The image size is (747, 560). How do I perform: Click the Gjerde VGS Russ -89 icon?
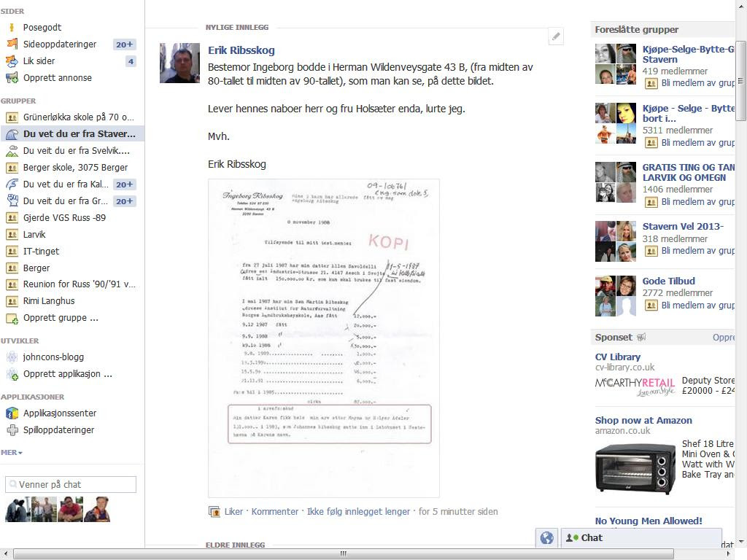click(12, 218)
